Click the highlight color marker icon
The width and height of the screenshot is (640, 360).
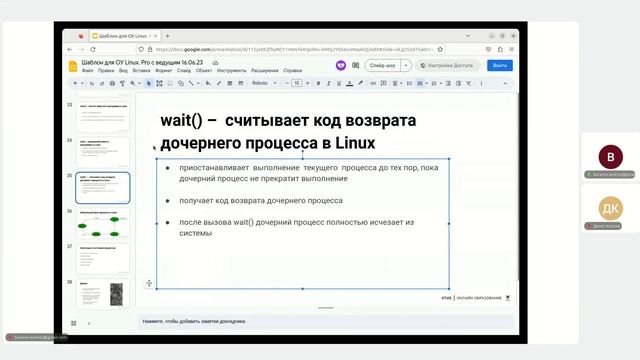[360, 83]
